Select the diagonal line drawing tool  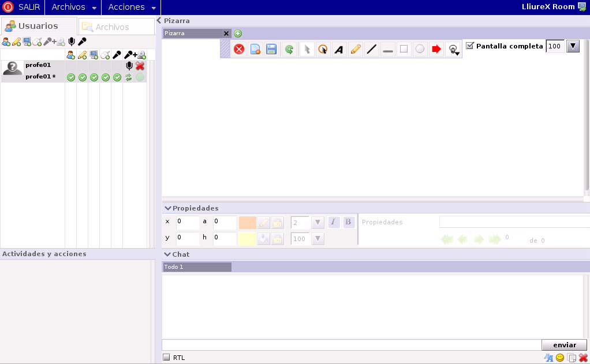[x=372, y=50]
